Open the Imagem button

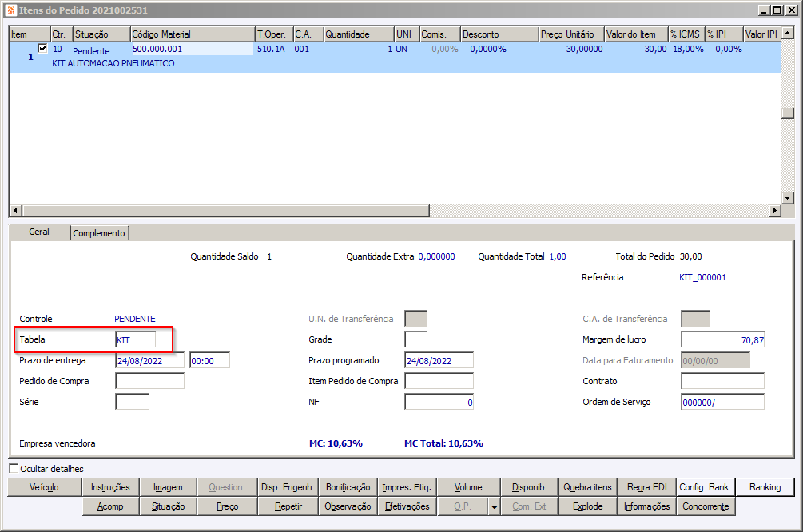pos(168,487)
